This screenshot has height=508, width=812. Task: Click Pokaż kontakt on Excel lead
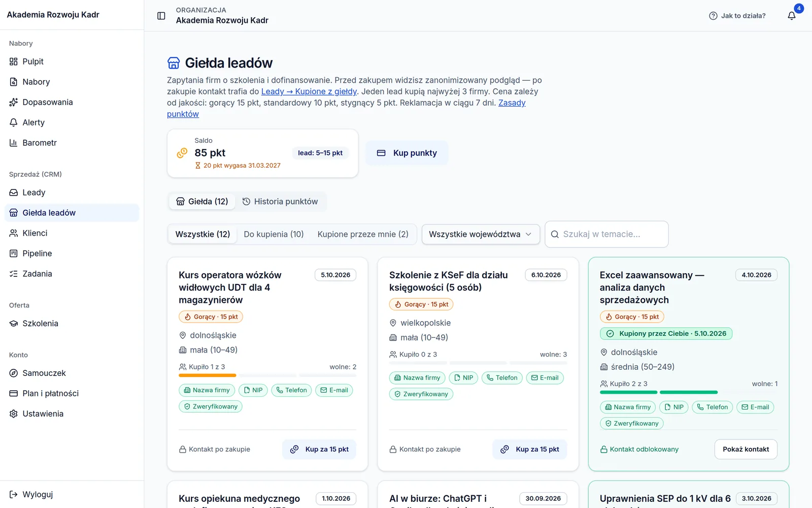(x=746, y=450)
